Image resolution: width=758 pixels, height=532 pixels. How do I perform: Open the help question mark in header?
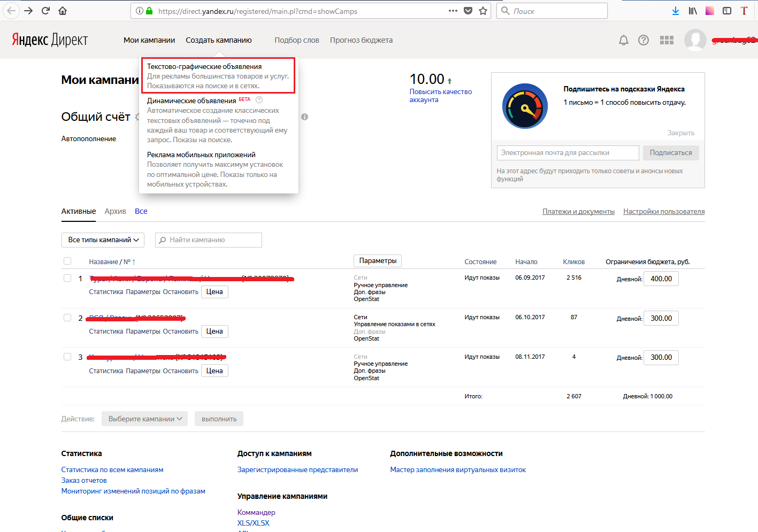coord(644,40)
